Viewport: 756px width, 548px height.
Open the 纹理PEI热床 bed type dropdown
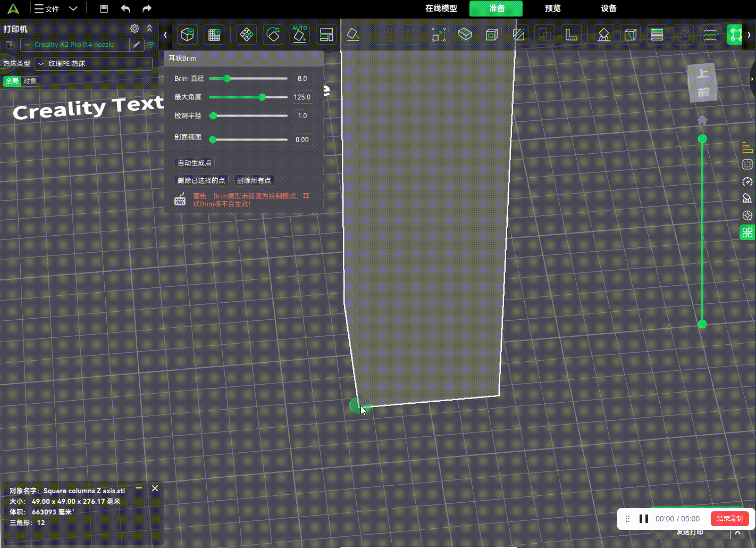click(94, 64)
